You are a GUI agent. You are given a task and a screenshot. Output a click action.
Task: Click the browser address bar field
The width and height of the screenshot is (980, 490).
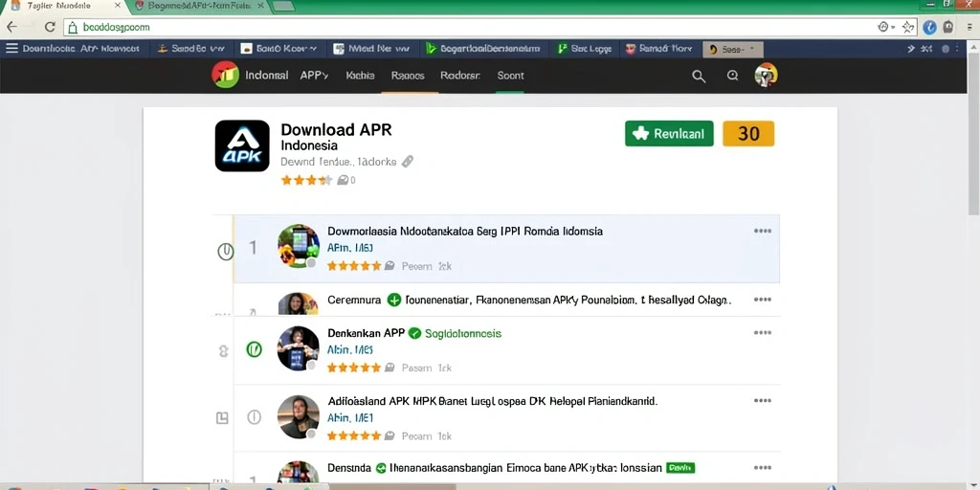[469, 28]
